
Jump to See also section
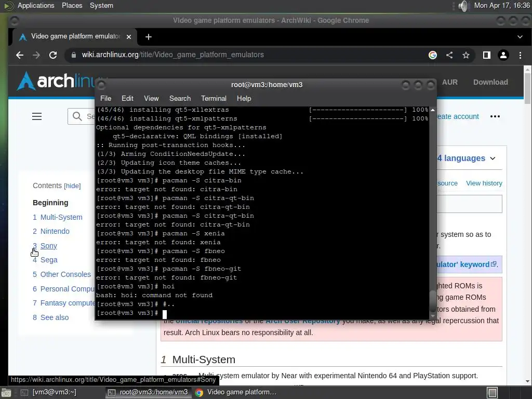51,317
